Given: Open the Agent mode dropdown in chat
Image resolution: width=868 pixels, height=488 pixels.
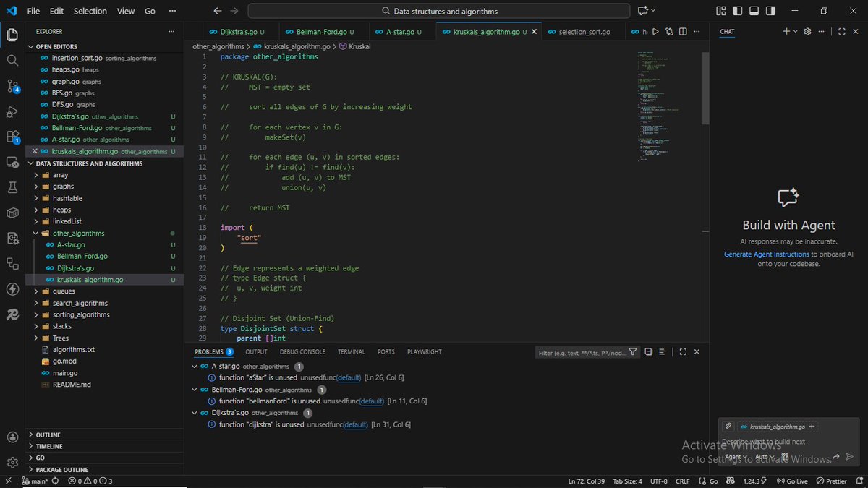Looking at the screenshot, I should (736, 457).
